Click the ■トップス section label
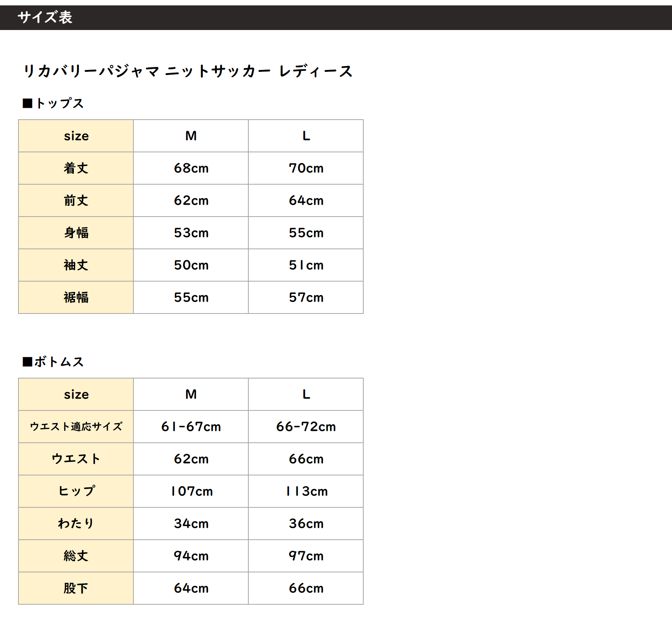The image size is (672, 632). point(53,103)
